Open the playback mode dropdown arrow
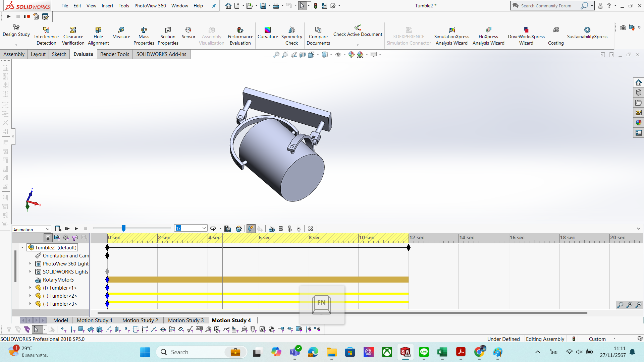644x362 pixels. tap(220, 229)
